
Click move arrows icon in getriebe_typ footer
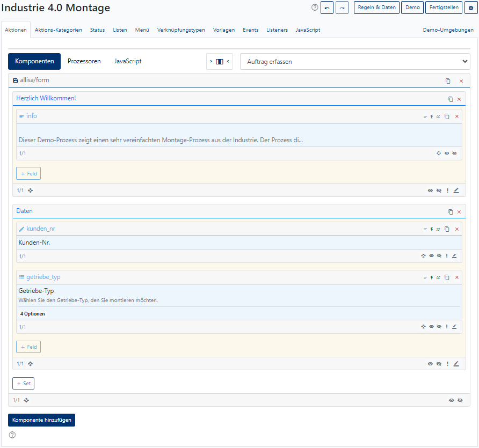[x=423, y=327]
